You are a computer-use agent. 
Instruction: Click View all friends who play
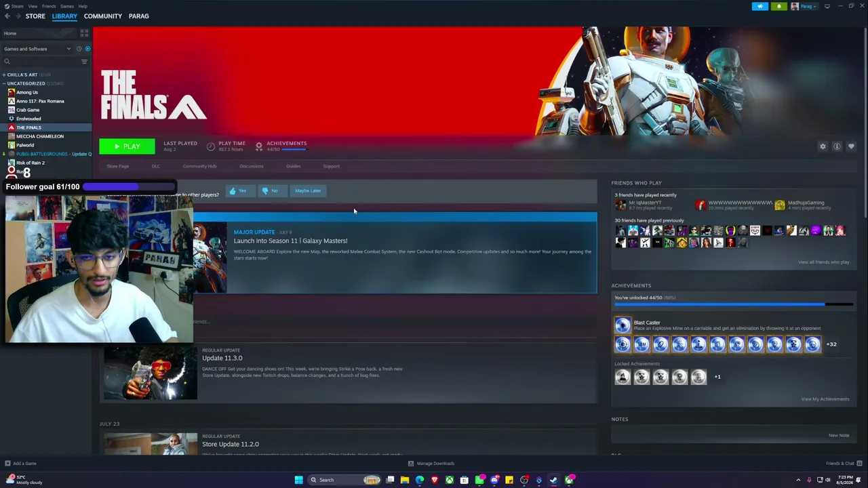823,262
